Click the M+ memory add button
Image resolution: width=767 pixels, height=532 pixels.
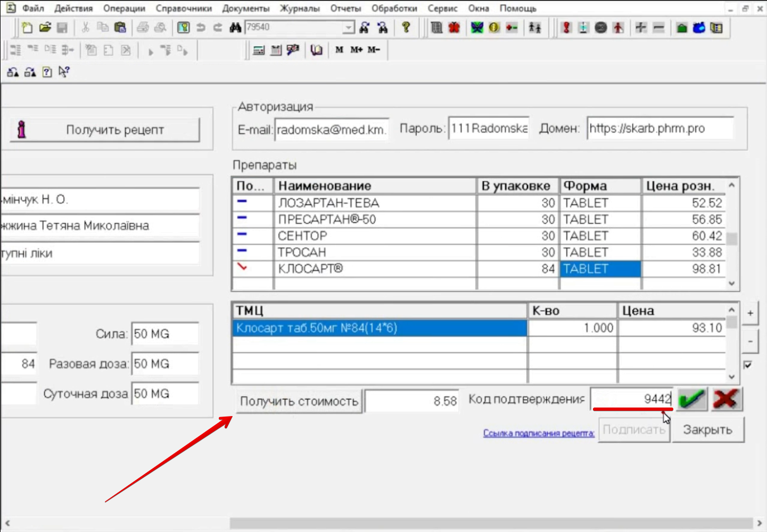[x=357, y=50]
